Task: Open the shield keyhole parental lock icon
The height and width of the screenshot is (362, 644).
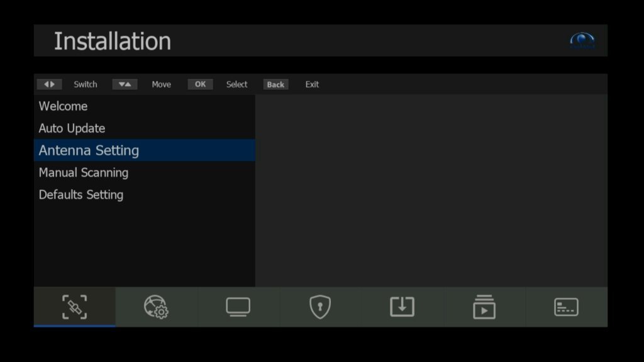Action: pyautogui.click(x=320, y=307)
